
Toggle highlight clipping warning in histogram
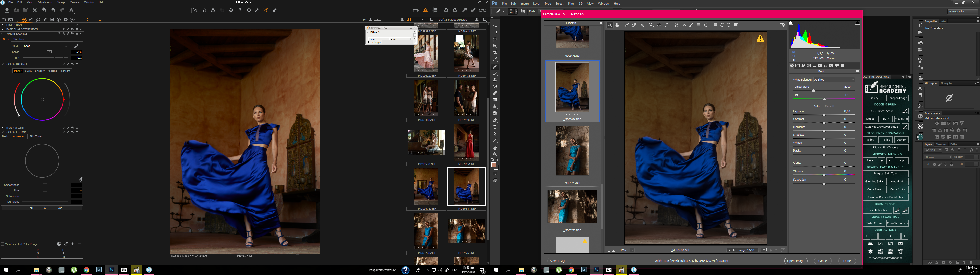pyautogui.click(x=857, y=23)
